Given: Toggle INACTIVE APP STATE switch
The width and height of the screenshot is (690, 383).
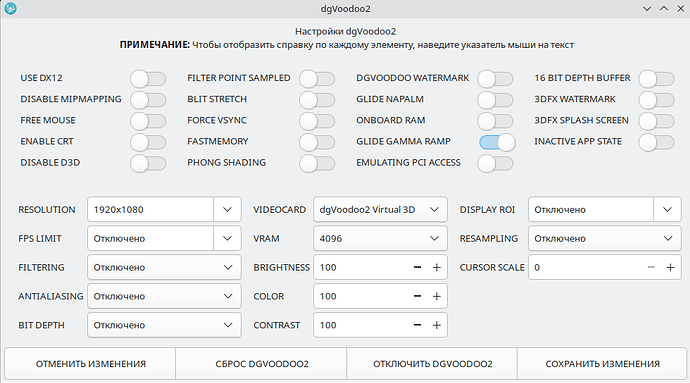Looking at the screenshot, I should point(657,142).
